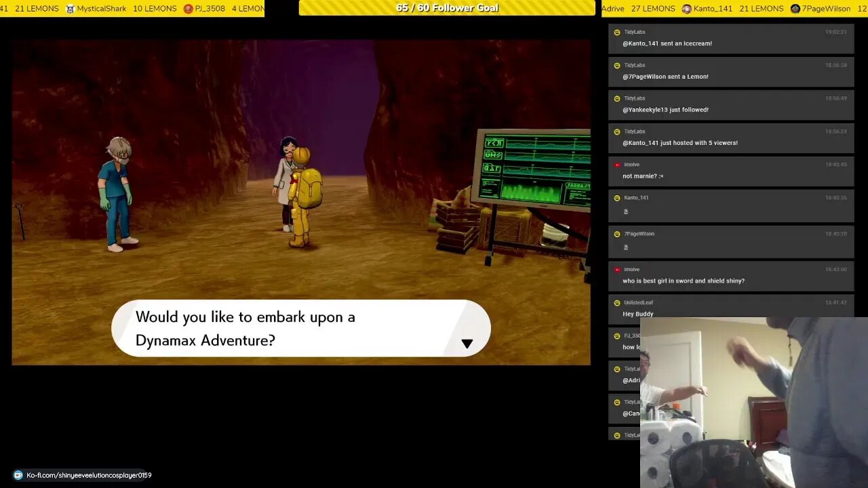Click the 'Kanto_141' username in the chat list
Viewport: 868px width, 488px height.
[636, 198]
